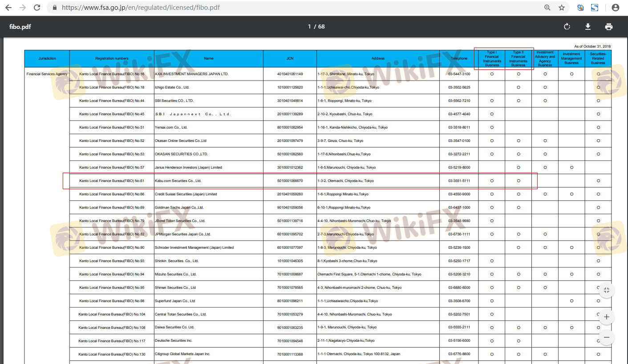Image resolution: width=628 pixels, height=364 pixels.
Task: Rotate the PDF clockwise
Action: point(567,27)
